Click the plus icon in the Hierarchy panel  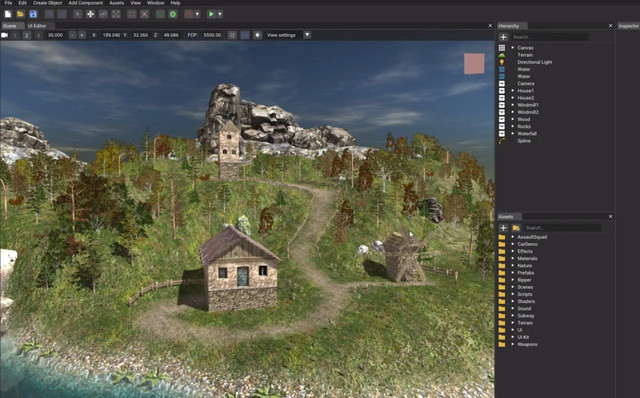[503, 37]
